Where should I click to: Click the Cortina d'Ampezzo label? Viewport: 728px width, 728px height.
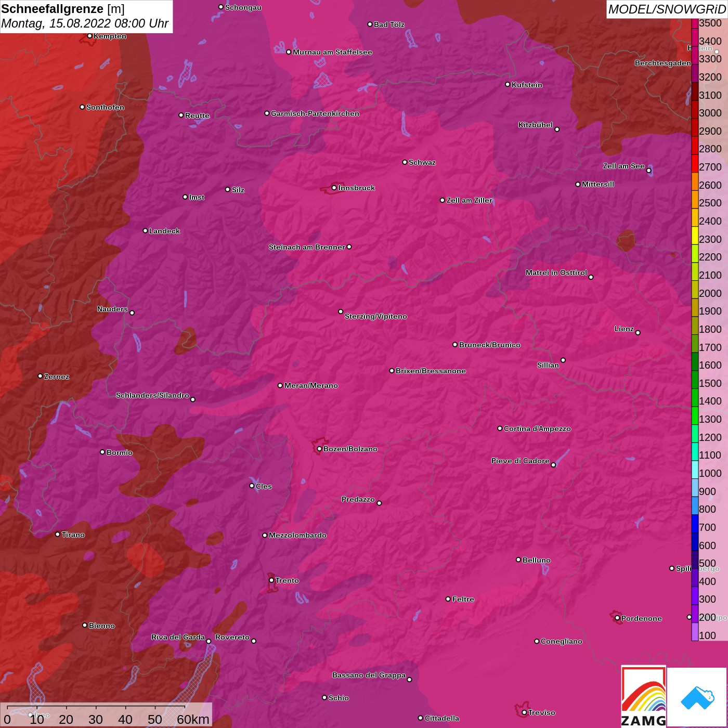click(x=537, y=428)
